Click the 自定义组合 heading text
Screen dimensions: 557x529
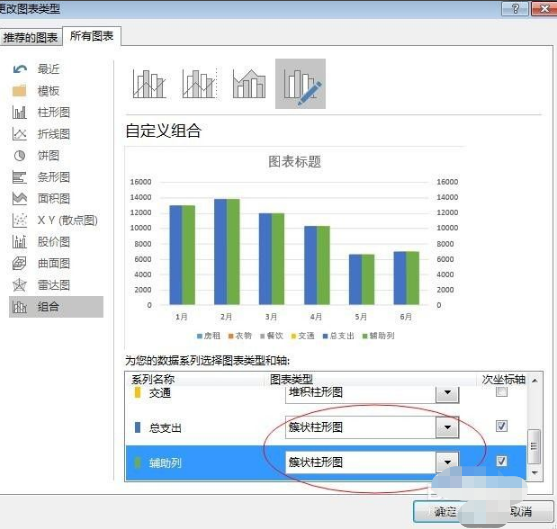164,130
